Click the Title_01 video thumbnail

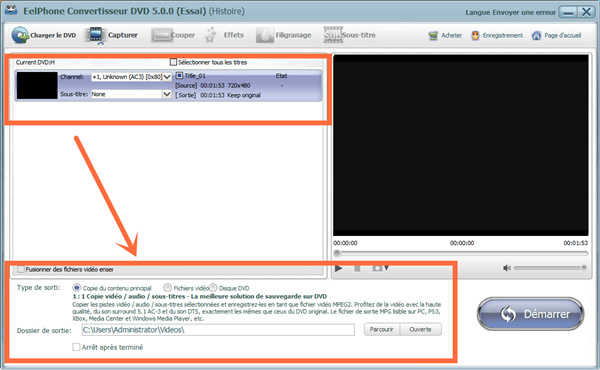click(x=37, y=85)
